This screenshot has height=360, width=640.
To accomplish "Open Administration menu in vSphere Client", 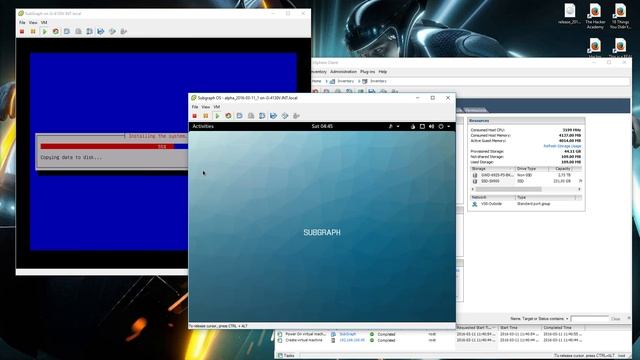I will point(343,72).
